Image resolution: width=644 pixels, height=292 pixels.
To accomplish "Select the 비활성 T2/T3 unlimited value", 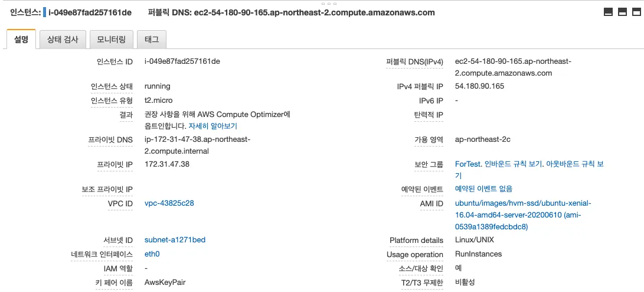I will point(465,283).
